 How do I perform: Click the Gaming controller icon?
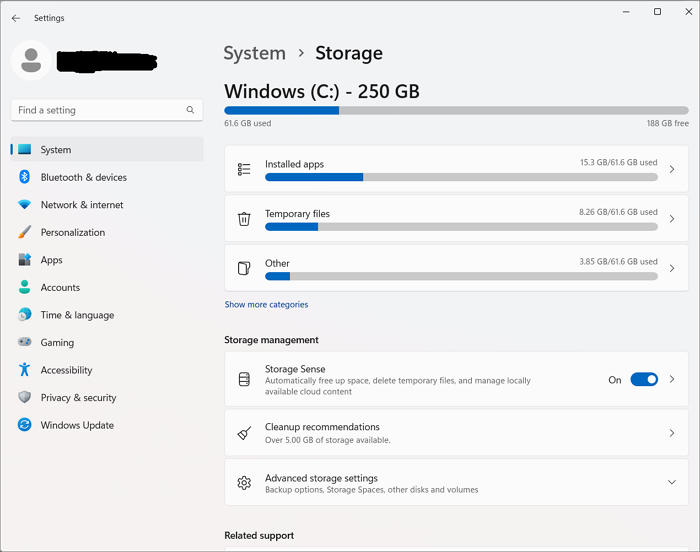tap(24, 342)
